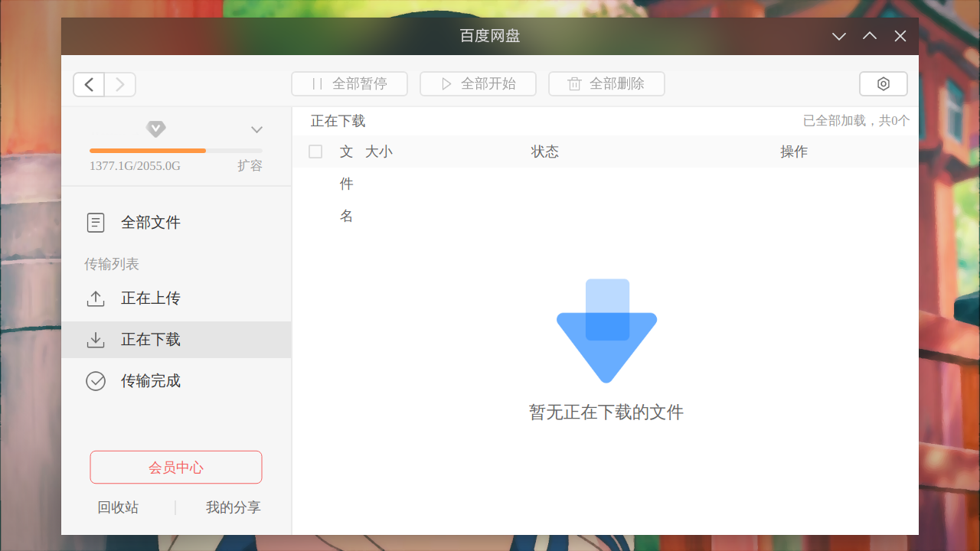Open settings via the gear icon
The image size is (980, 551).
883,84
